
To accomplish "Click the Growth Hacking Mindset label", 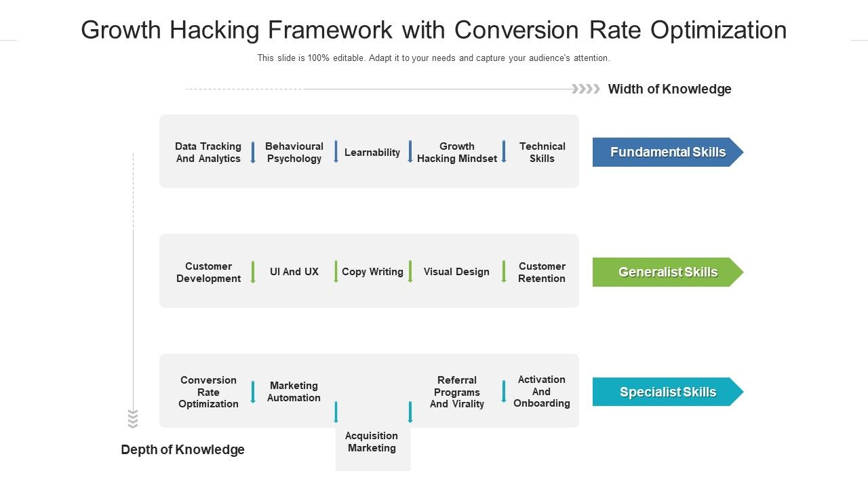I will tap(457, 152).
